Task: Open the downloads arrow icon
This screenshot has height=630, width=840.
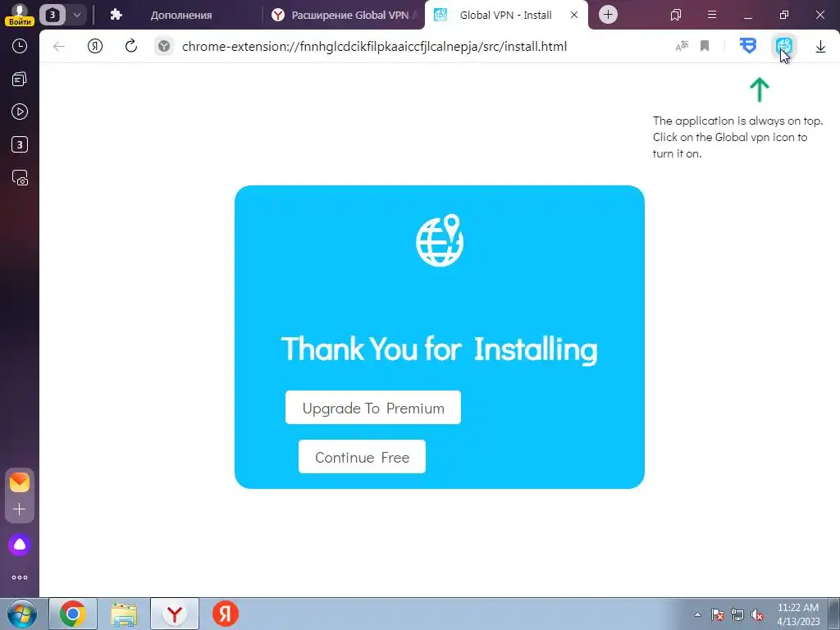Action: coord(820,47)
